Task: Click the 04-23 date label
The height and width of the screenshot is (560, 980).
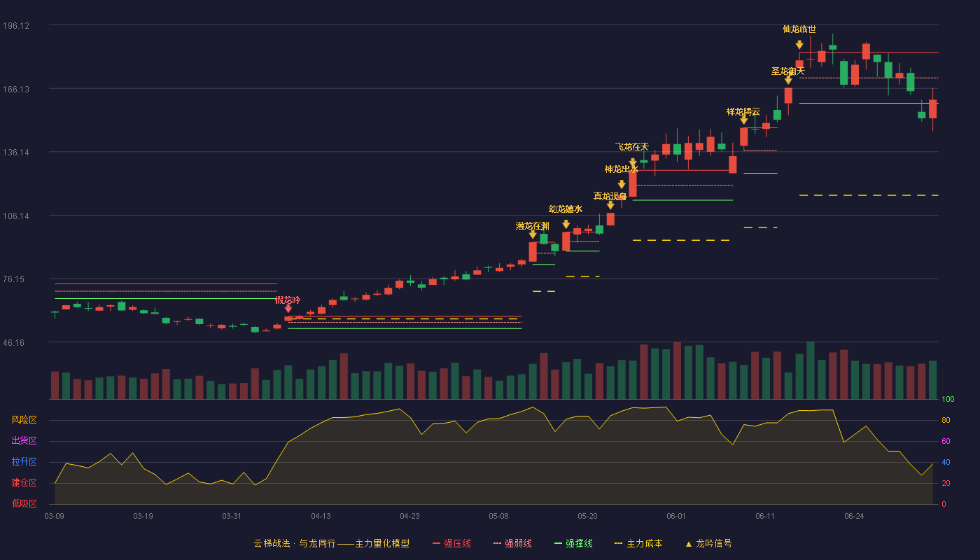Action: click(x=409, y=516)
